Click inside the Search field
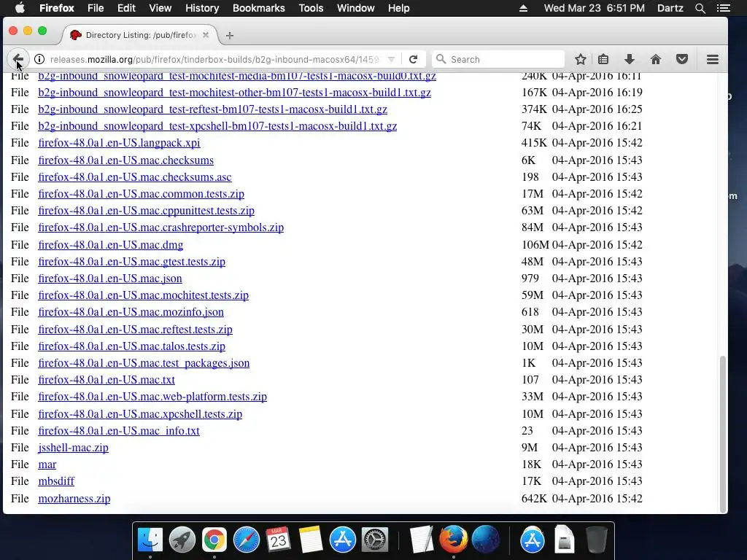The image size is (747, 560). click(x=498, y=59)
